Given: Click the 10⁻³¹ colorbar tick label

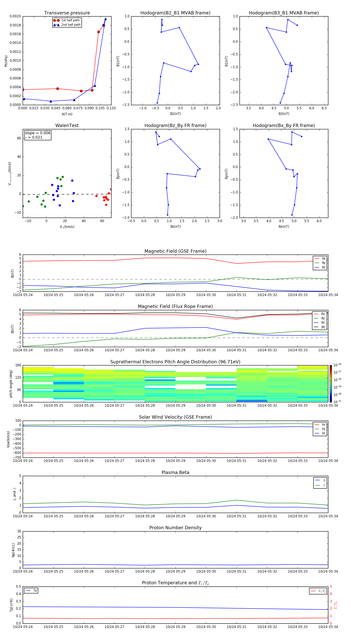Looking at the screenshot, I should 337,402.
